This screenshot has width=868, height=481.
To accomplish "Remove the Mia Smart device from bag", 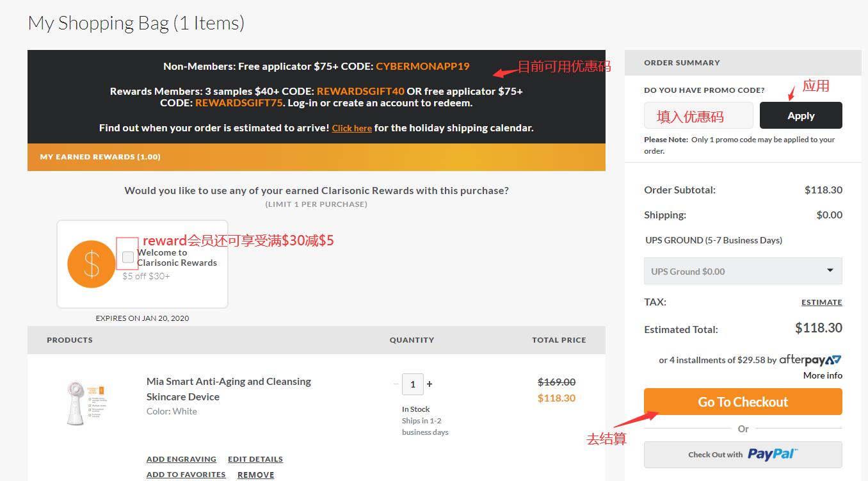I will (x=255, y=475).
